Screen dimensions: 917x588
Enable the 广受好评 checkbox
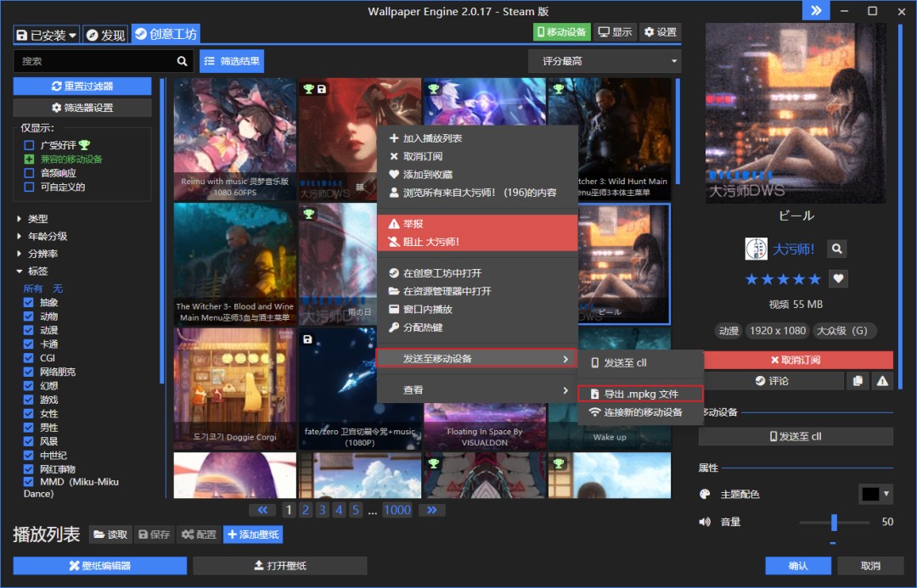tap(29, 145)
